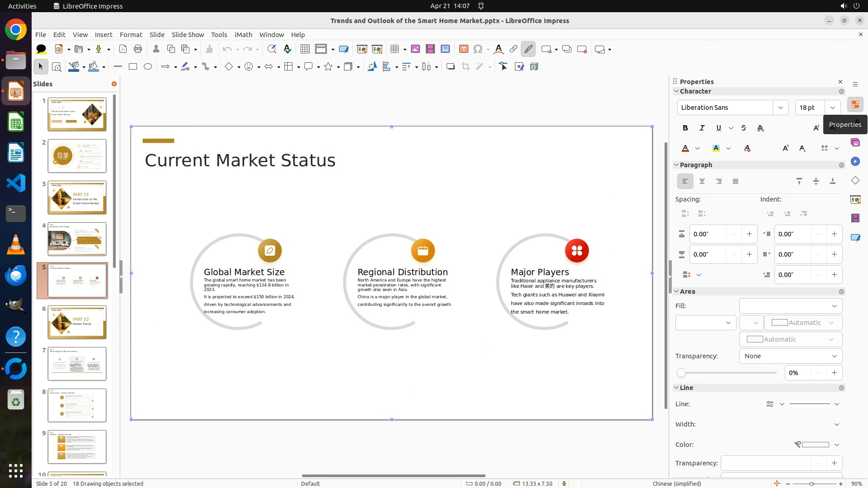Increase the above paragraph spacing value
Screen dimensions: 868x488
tap(749, 234)
